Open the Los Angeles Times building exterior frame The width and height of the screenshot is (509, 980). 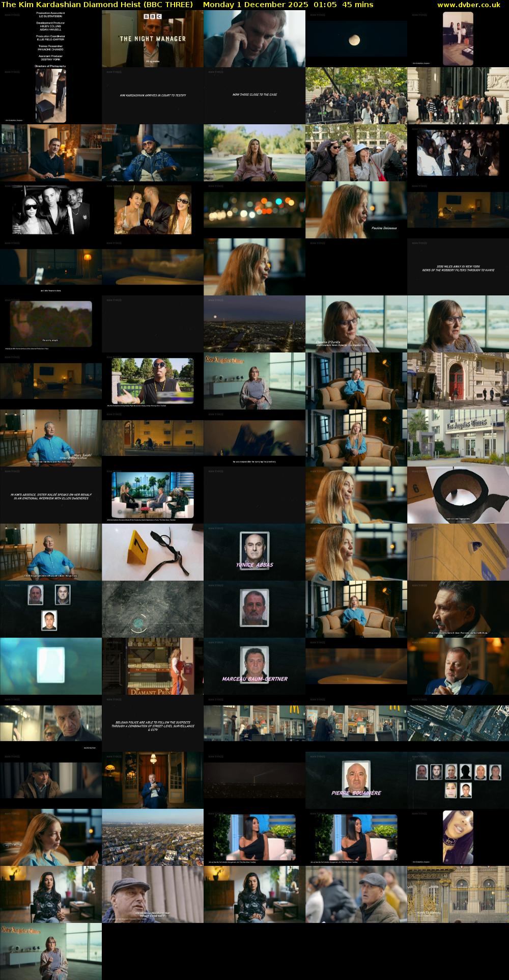coord(458,438)
